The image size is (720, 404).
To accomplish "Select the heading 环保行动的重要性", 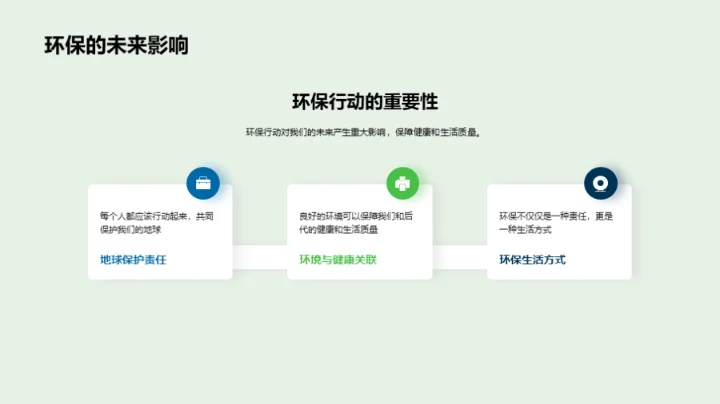I will 365,101.
